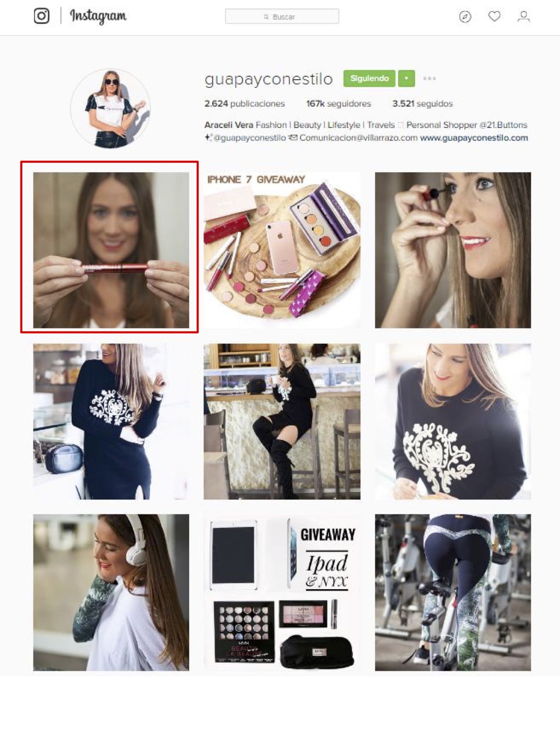This screenshot has height=747, width=560.
Task: Open the activity heart icon
Action: click(x=494, y=16)
